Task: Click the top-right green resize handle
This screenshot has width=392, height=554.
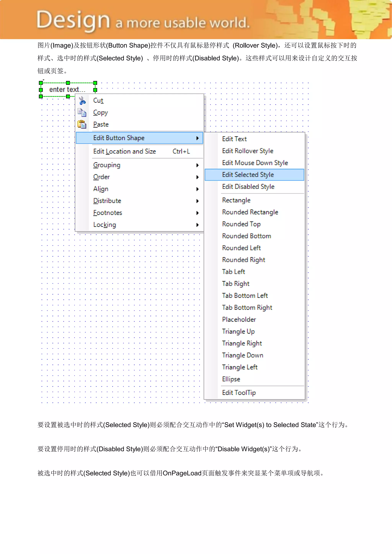Action: 95,83
